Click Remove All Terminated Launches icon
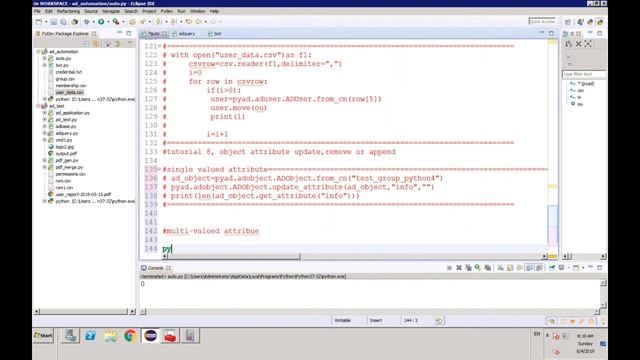The image size is (640, 360). tap(468, 268)
